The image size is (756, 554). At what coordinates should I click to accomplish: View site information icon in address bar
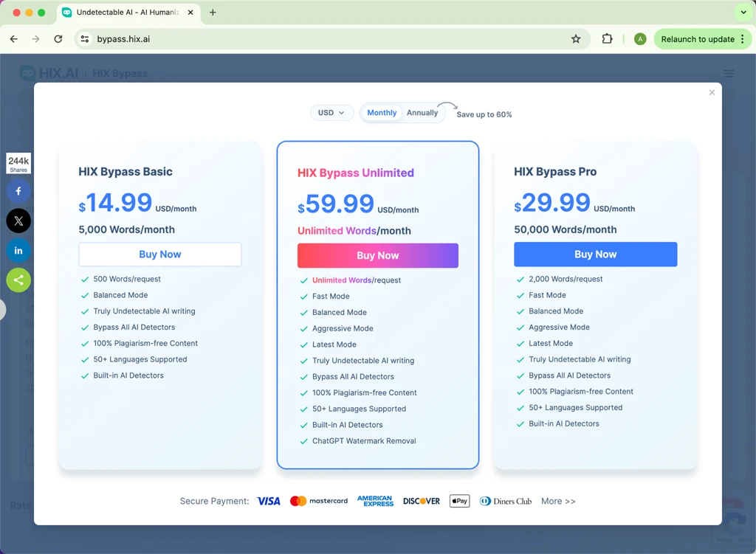(85, 39)
